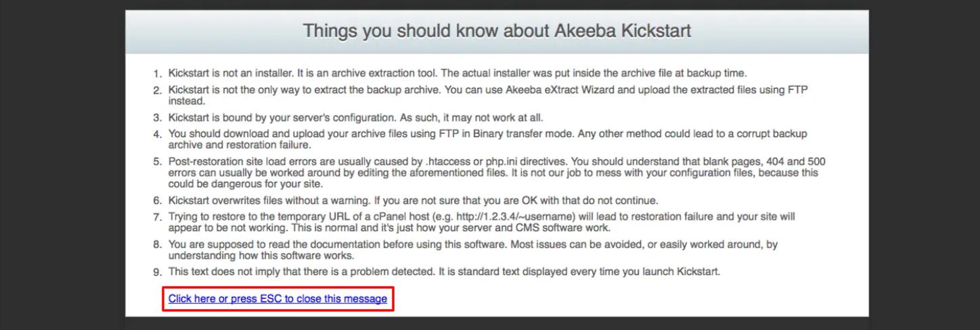Viewport: 980px width, 330px height.
Task: Click the 'Things you should know about Akeeba Kickstart' heading
Action: (497, 31)
